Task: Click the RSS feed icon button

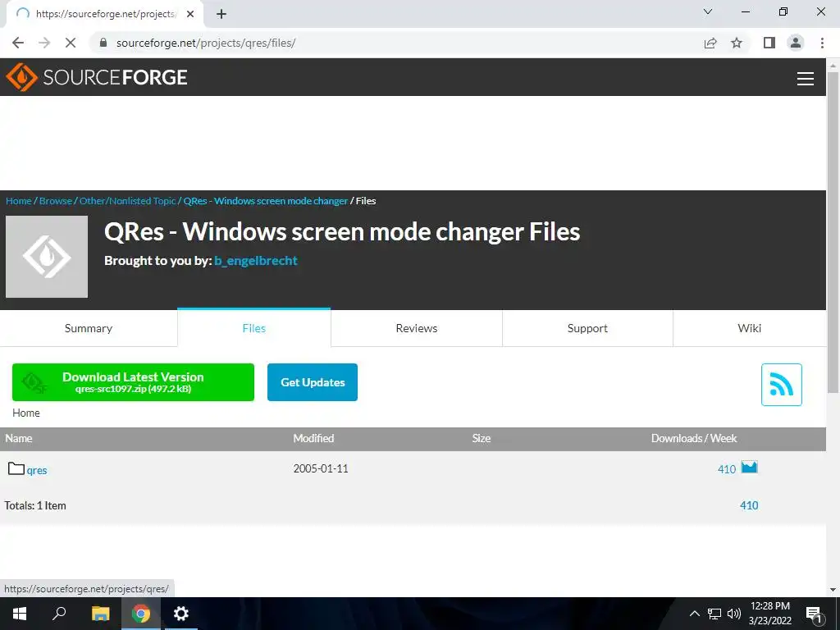Action: point(781,385)
